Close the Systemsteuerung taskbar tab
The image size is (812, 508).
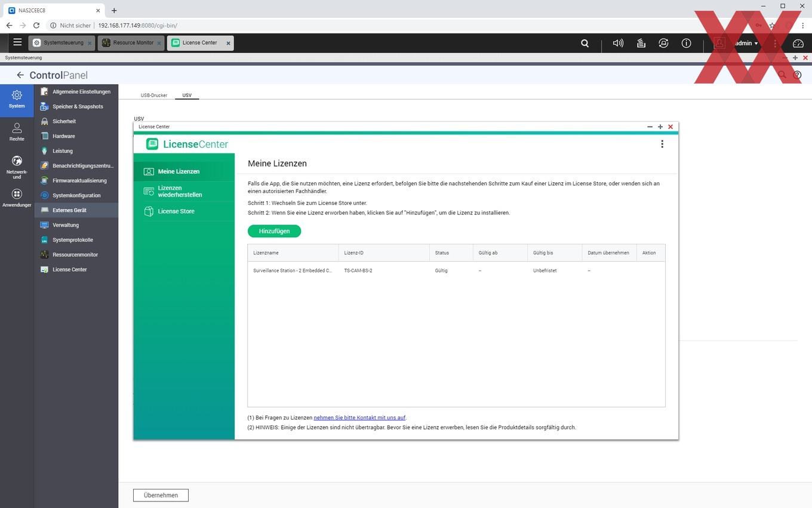coord(90,43)
